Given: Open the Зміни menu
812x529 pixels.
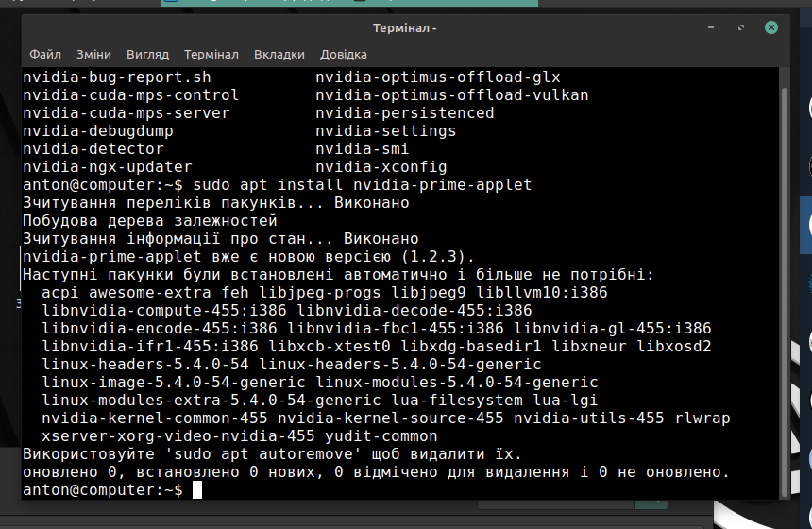Looking at the screenshot, I should [x=93, y=55].
